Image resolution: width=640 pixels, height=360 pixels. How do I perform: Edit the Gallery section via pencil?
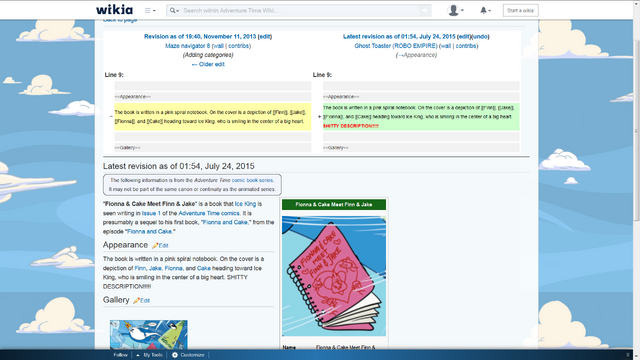[141, 300]
